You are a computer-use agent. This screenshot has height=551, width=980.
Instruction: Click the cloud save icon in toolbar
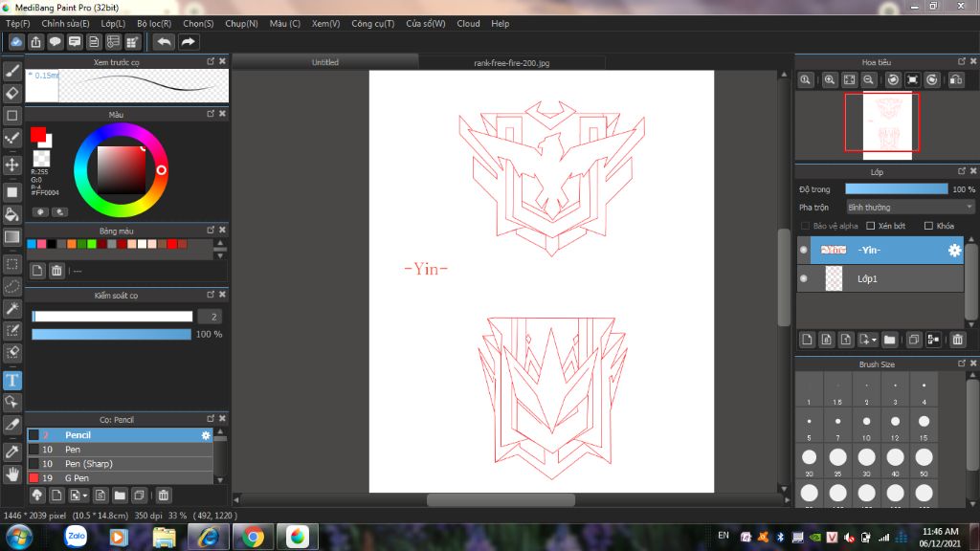tap(16, 42)
